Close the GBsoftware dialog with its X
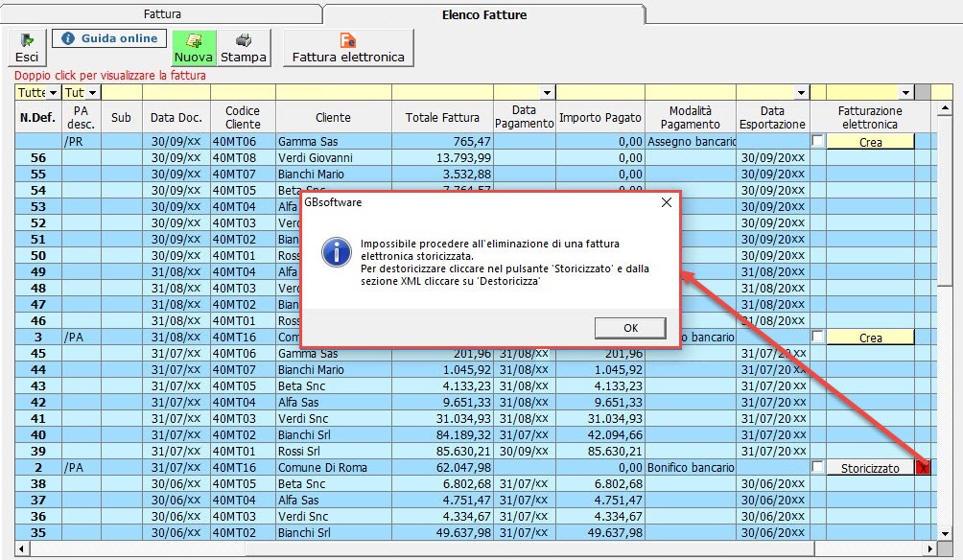Image resolution: width=963 pixels, height=560 pixels. tap(667, 202)
